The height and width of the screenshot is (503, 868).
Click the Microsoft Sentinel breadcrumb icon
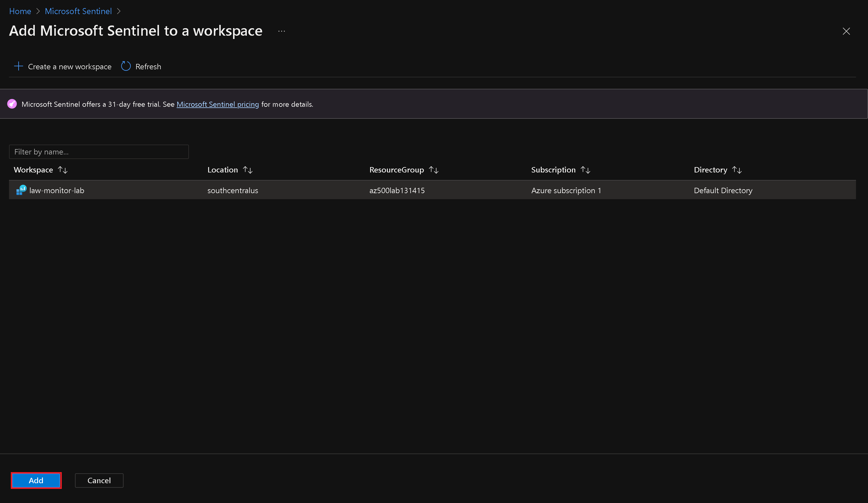pos(78,11)
